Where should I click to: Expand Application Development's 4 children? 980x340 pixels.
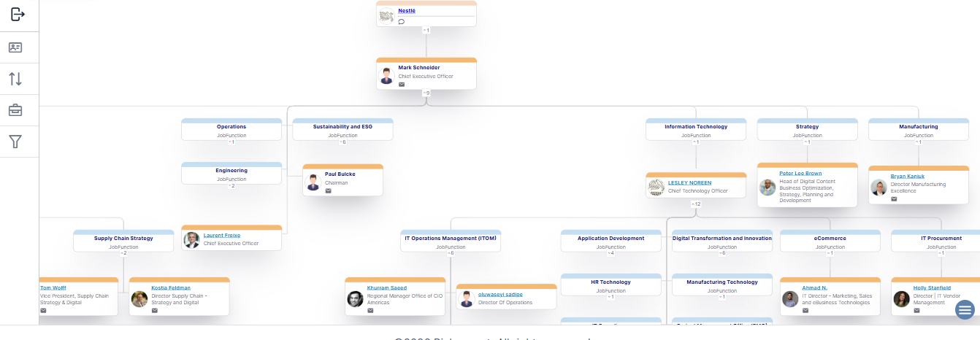click(611, 253)
